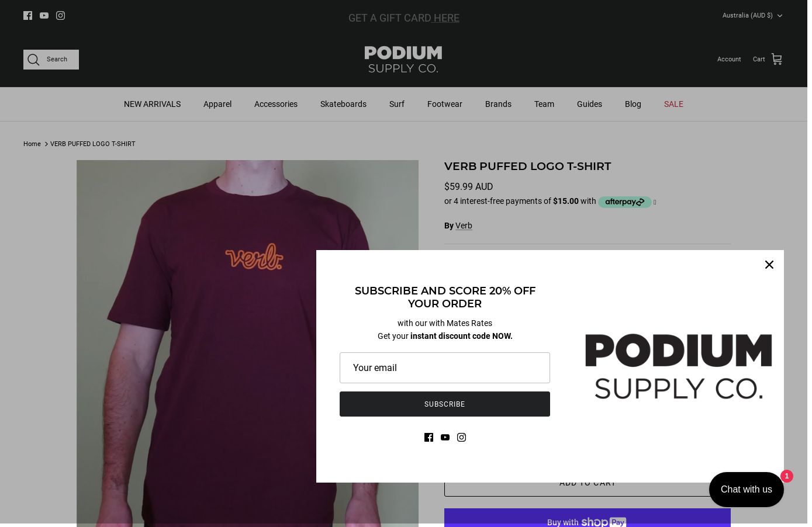
Task: Open Instagram icon in subscribe popup
Action: coord(461,437)
